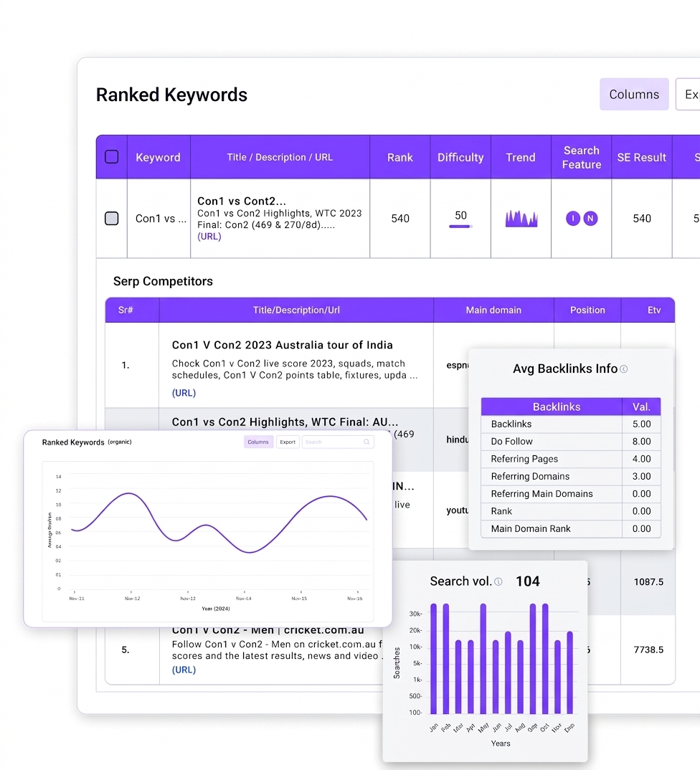
Task: Click the Position header in Serp Competitors
Action: 587,310
